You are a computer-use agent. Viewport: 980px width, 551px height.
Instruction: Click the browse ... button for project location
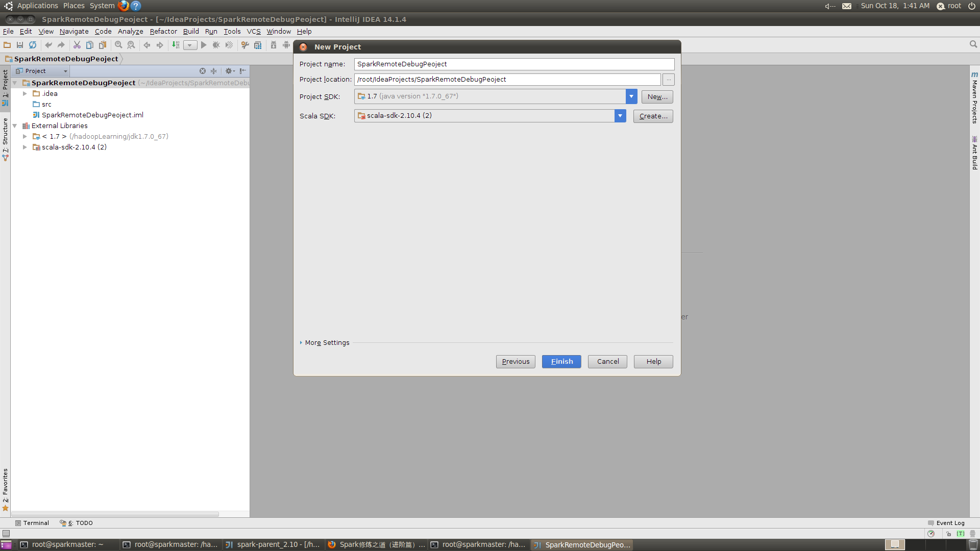(x=669, y=79)
